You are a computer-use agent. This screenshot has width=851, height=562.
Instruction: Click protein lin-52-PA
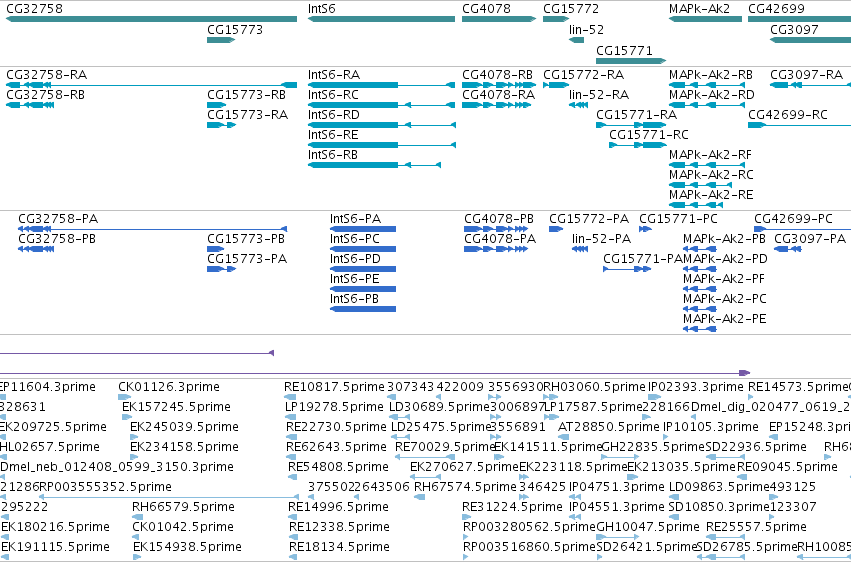pos(601,239)
